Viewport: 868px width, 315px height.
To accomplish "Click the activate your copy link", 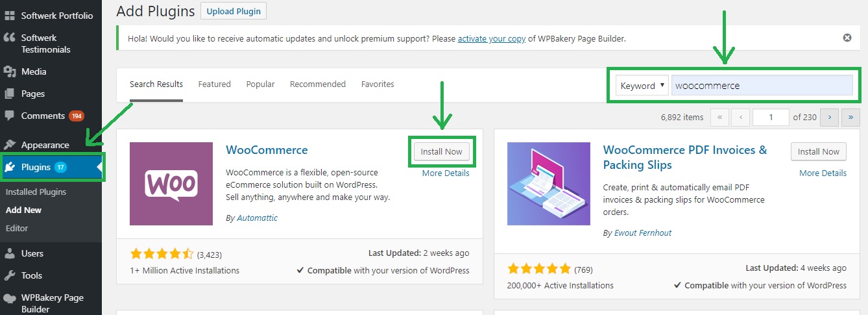I will pos(491,38).
